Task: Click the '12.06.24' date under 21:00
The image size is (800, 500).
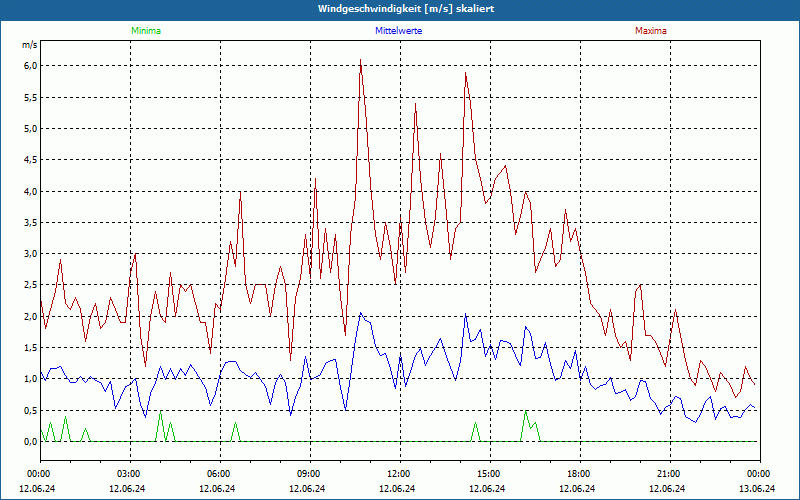Action: coord(667,488)
